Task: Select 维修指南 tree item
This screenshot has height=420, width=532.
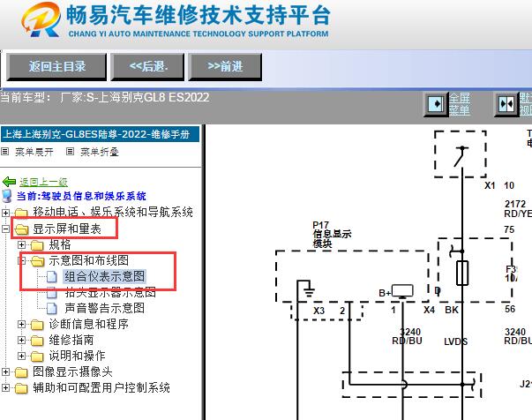Action: coord(71,340)
